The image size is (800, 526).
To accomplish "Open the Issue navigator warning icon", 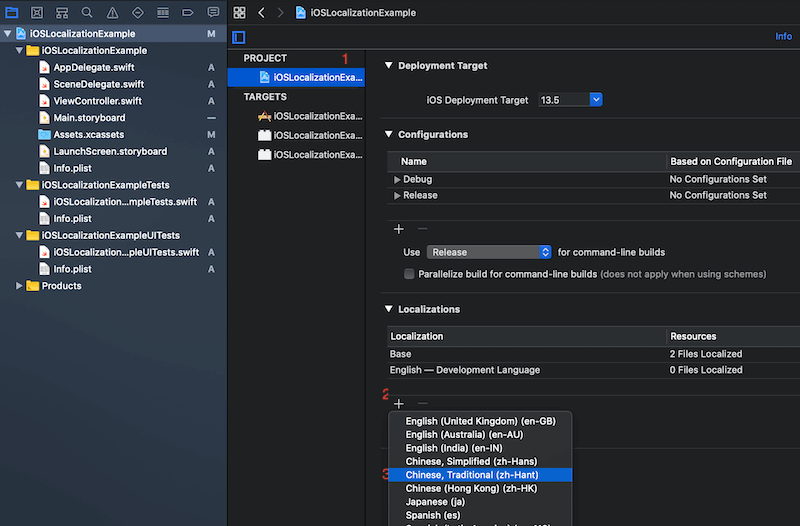I will pyautogui.click(x=112, y=12).
